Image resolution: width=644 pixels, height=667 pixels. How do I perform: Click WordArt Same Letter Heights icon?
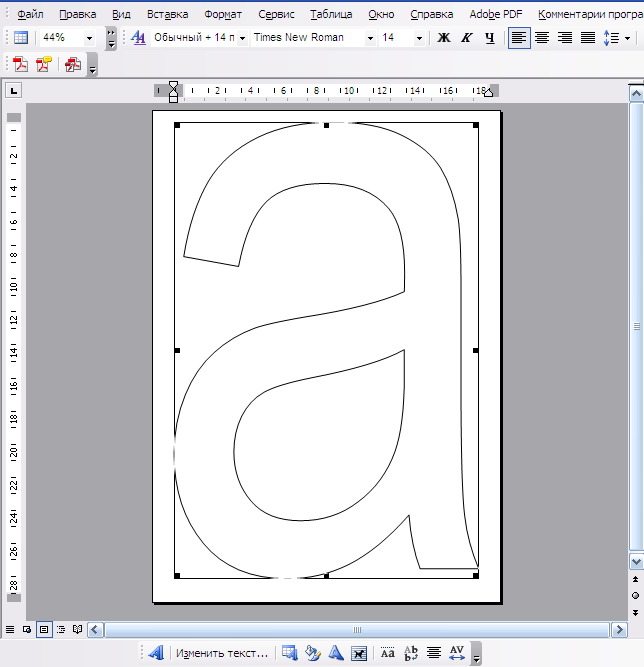click(388, 653)
